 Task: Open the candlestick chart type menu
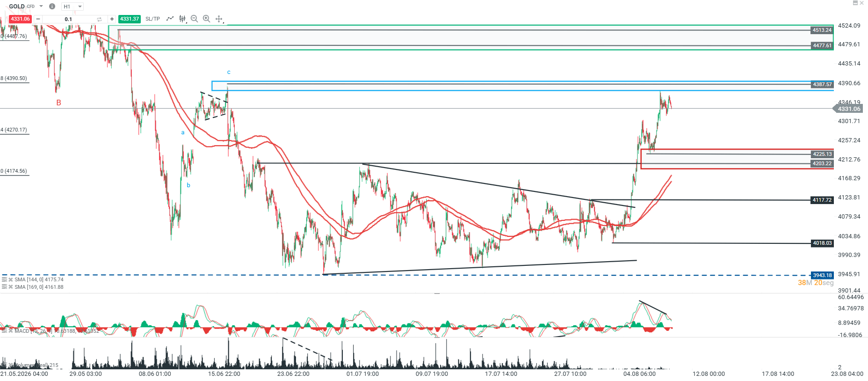click(x=182, y=19)
